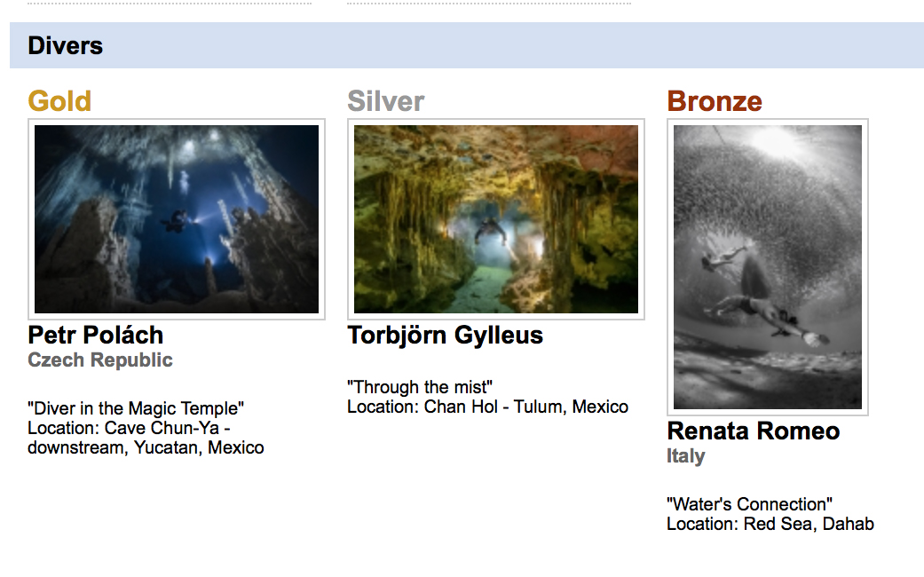Click the "Through the mist" title

point(420,387)
